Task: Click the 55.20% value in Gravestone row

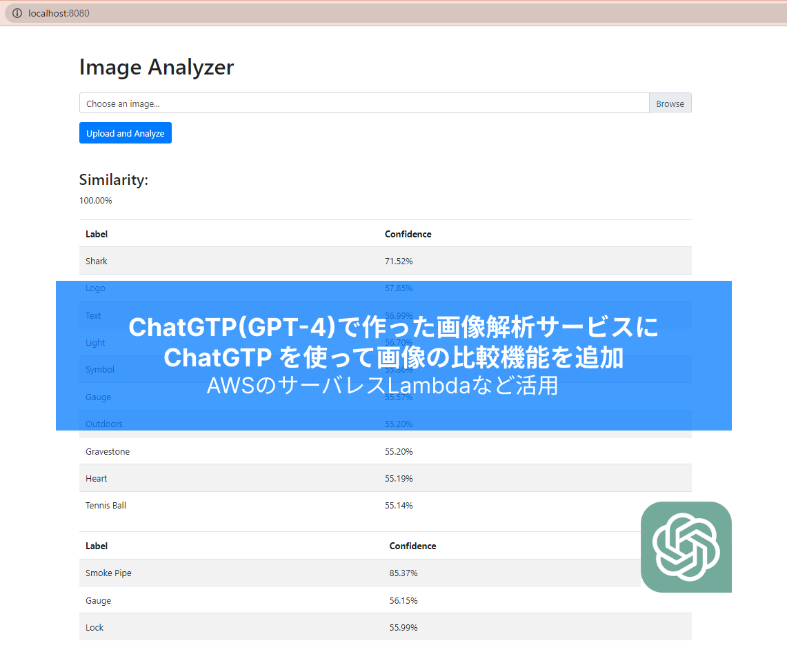Action: pos(399,452)
